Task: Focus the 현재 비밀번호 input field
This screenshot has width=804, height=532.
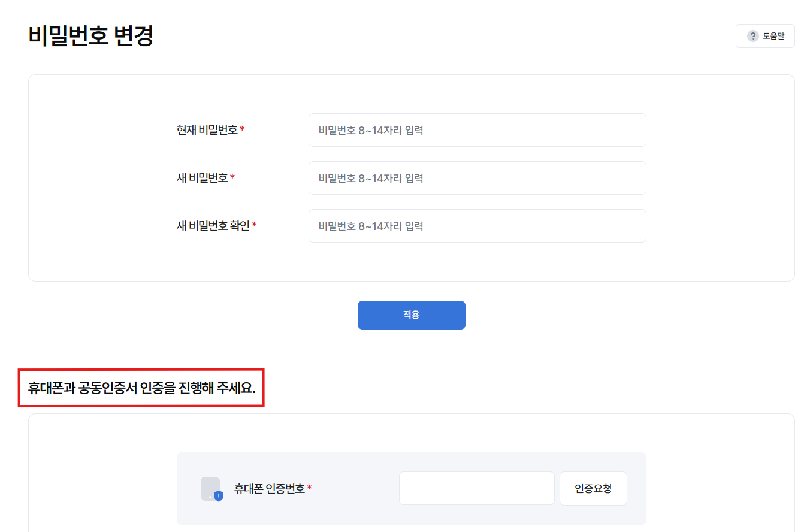Action: pos(477,130)
